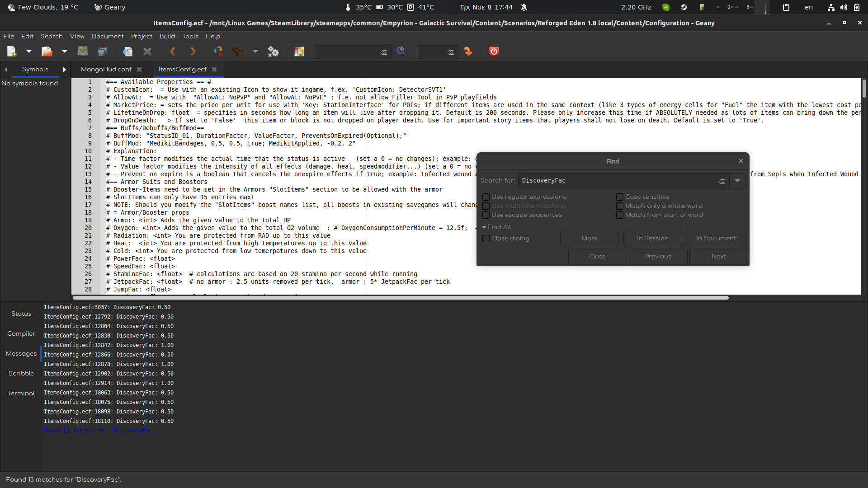Click the red Quit power icon

494,52
